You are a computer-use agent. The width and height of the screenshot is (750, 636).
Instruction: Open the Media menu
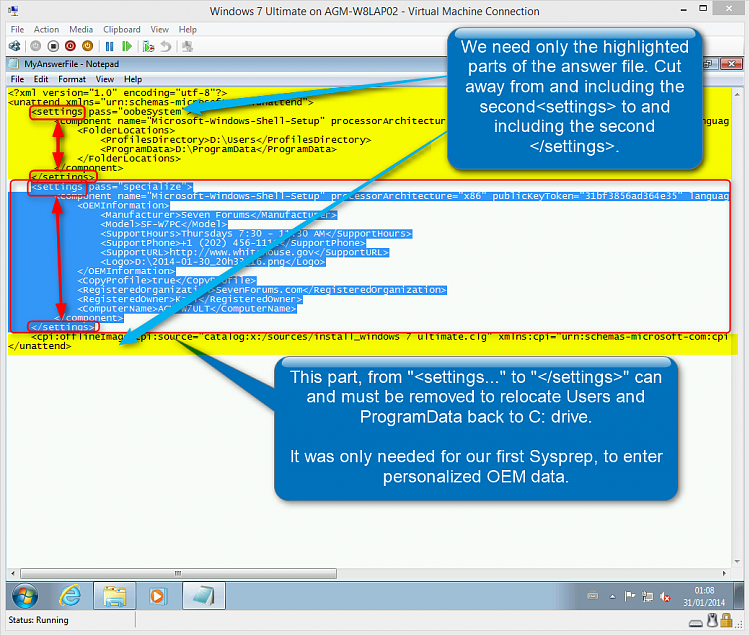[x=81, y=30]
